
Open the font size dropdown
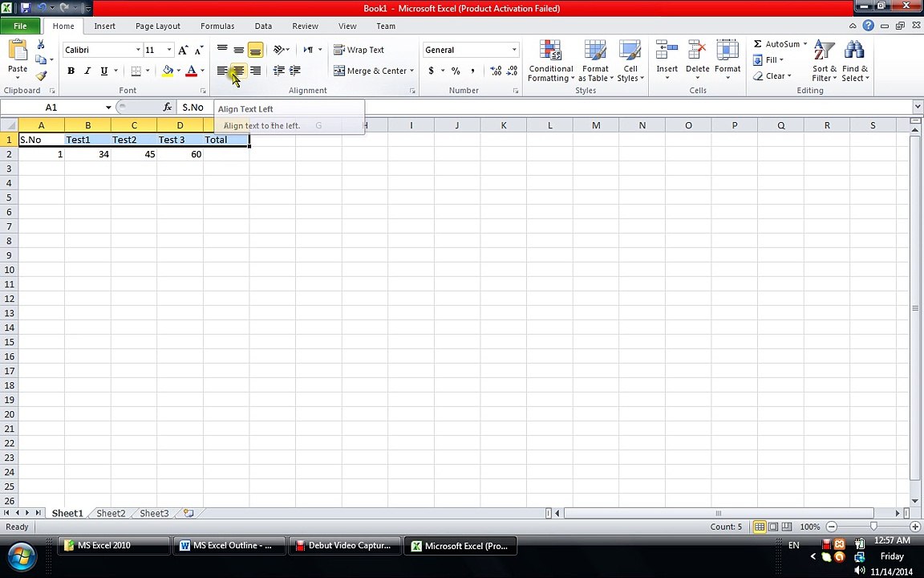coord(169,50)
